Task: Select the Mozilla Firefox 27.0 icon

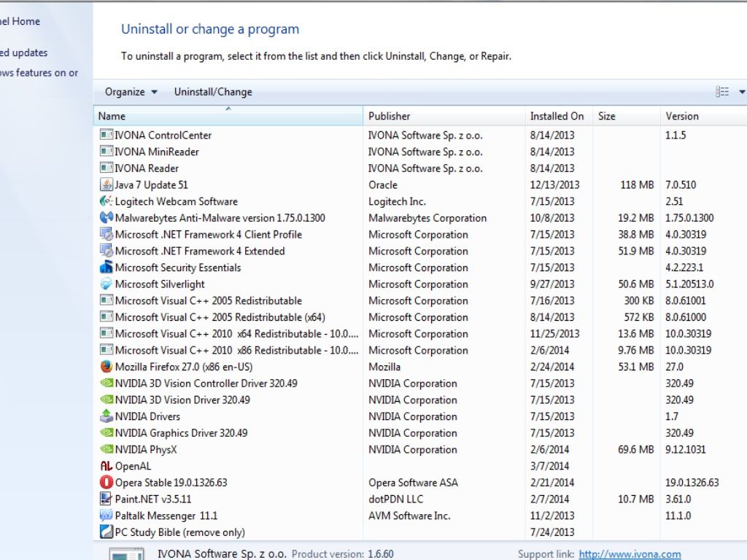Action: tap(106, 367)
